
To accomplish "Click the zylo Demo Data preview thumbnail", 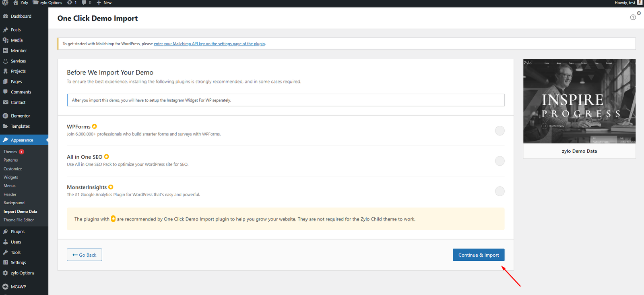I will coord(579,101).
